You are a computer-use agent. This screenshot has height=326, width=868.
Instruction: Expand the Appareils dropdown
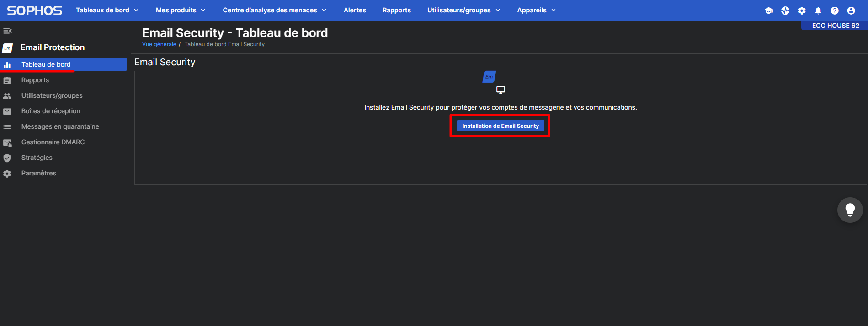click(536, 10)
